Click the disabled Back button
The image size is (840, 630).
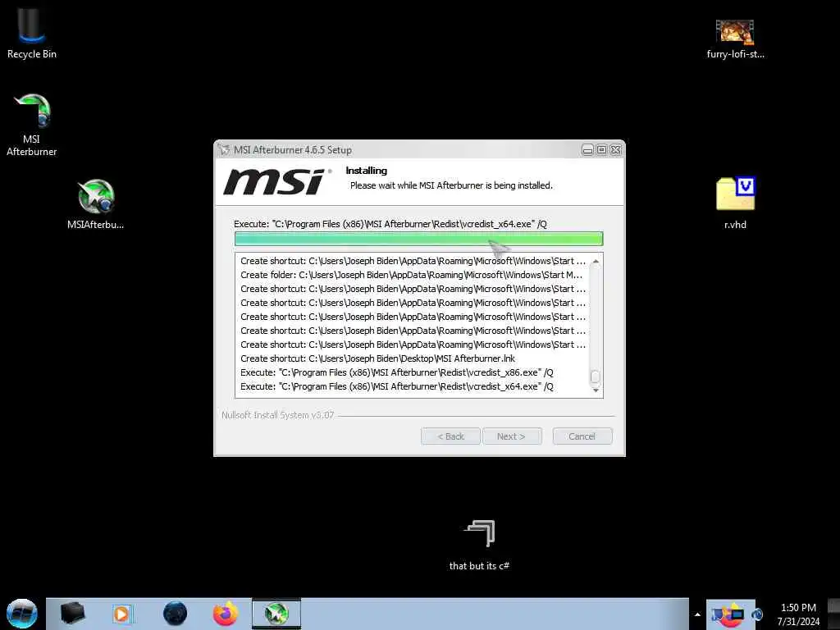pyautogui.click(x=450, y=436)
